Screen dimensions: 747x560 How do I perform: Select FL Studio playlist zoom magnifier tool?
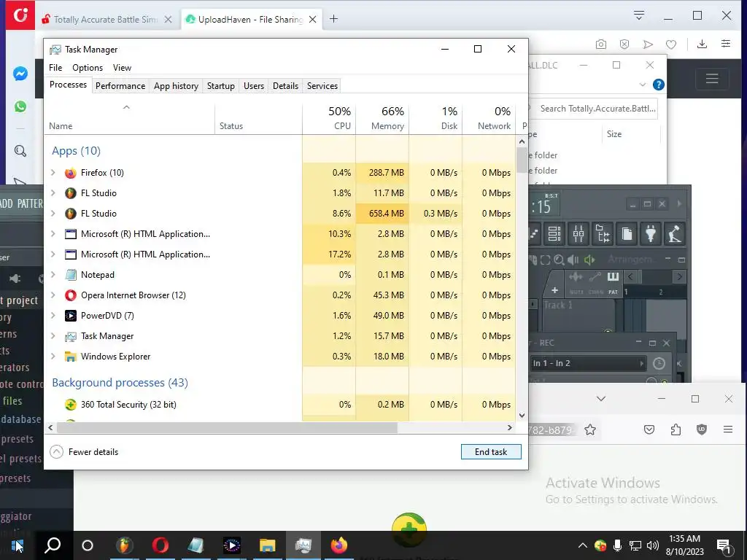(x=559, y=260)
